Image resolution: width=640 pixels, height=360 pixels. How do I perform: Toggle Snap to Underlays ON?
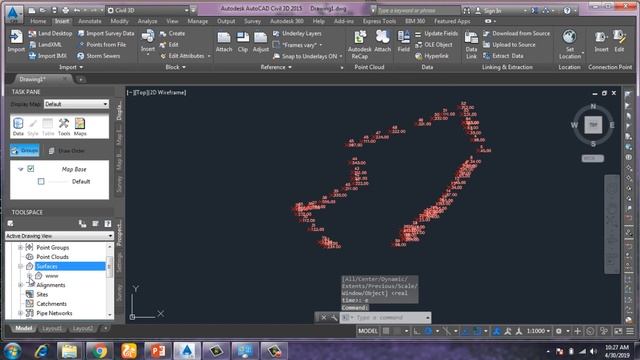(308, 56)
